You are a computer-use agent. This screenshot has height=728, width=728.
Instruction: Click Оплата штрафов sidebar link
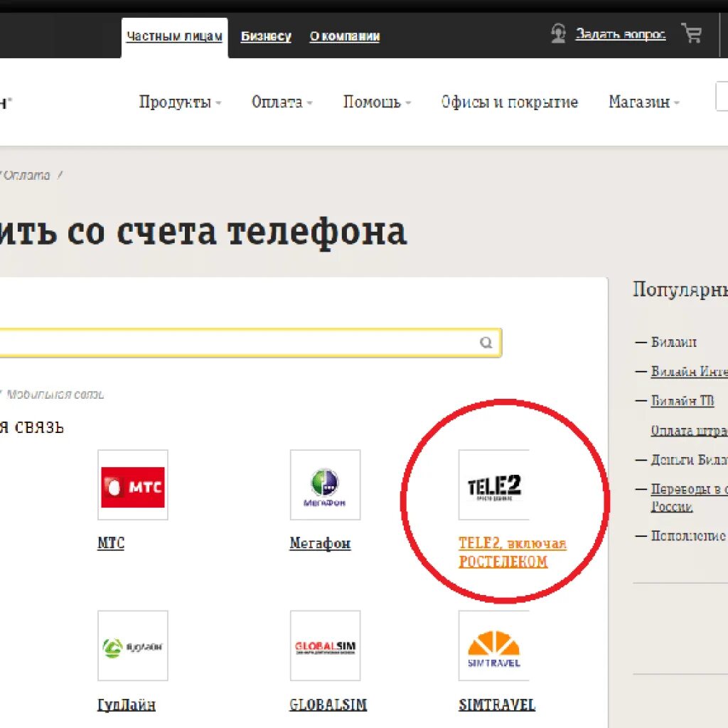click(x=689, y=431)
